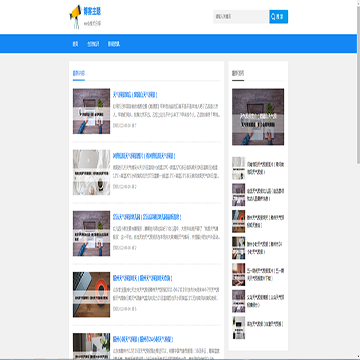Image resolution: width=360 pixels, height=360 pixels.
Task: Open the second sidebar post title link
Action: [x=266, y=195]
